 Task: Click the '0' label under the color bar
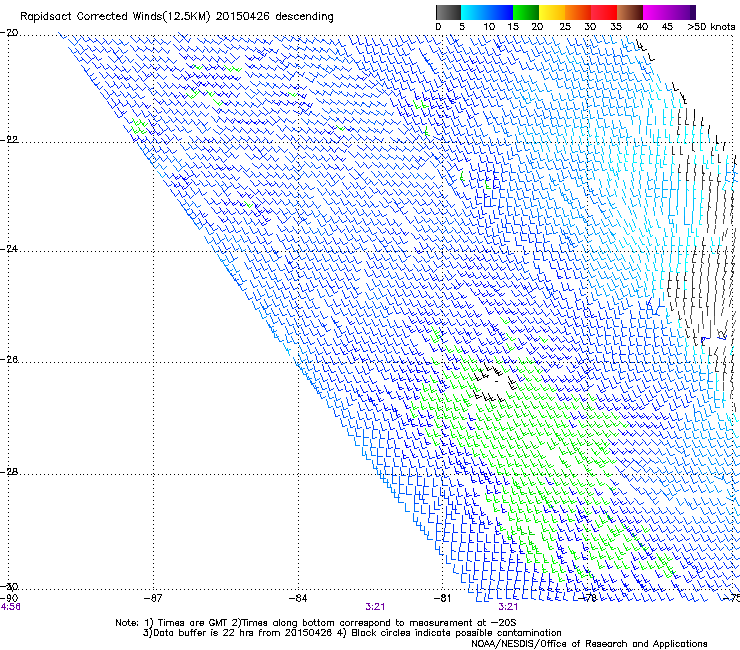coord(438,27)
